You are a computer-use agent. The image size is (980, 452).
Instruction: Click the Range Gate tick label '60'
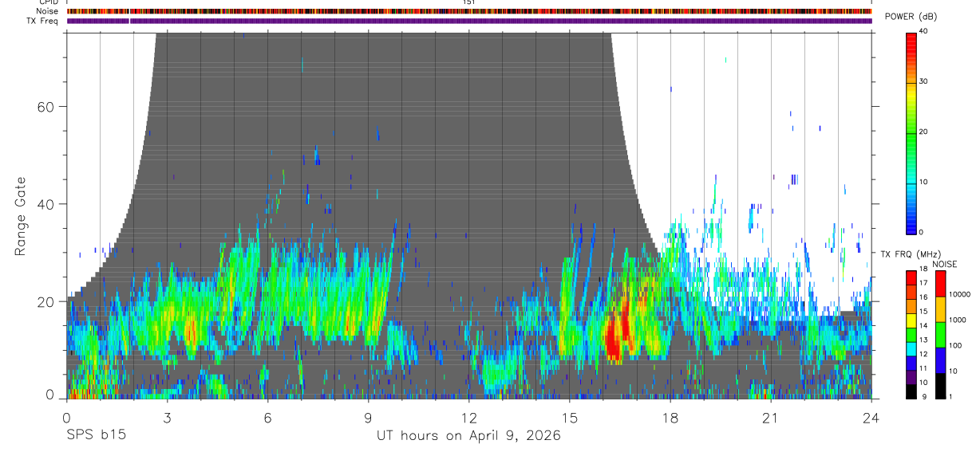tap(45, 107)
